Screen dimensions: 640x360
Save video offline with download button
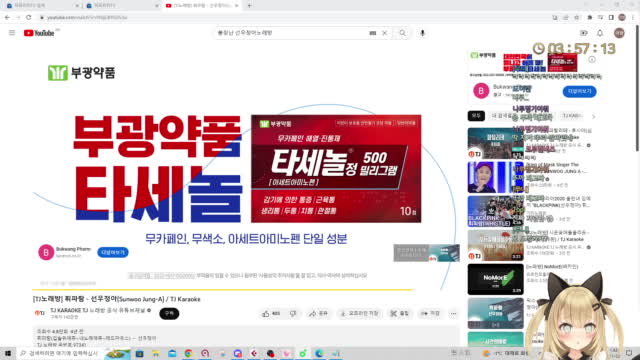point(359,313)
